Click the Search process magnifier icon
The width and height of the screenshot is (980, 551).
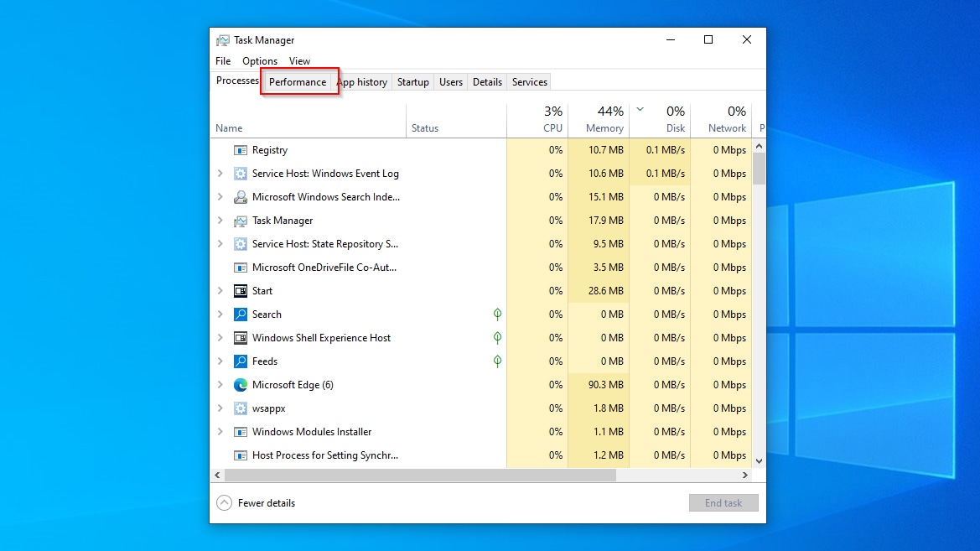[240, 314]
